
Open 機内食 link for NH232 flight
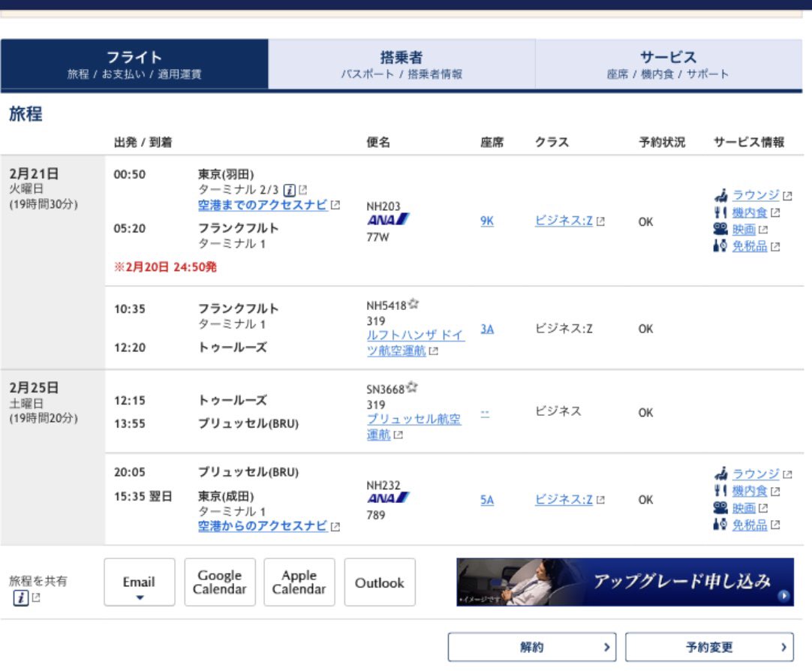click(750, 491)
